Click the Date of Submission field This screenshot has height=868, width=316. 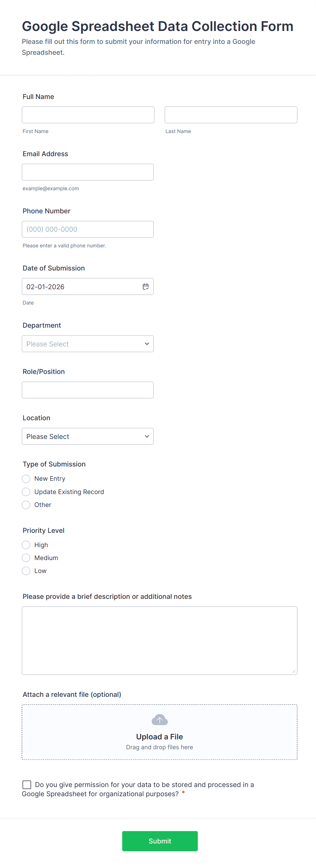click(82, 286)
